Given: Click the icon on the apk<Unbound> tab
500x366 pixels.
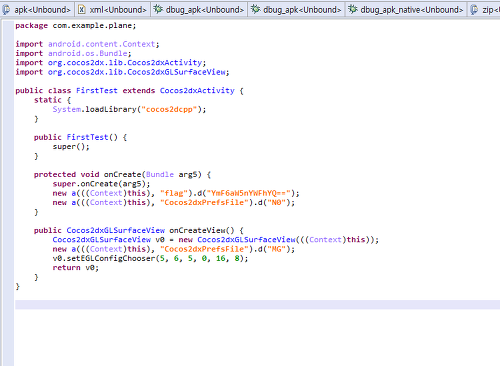Looking at the screenshot, I should [x=6, y=10].
